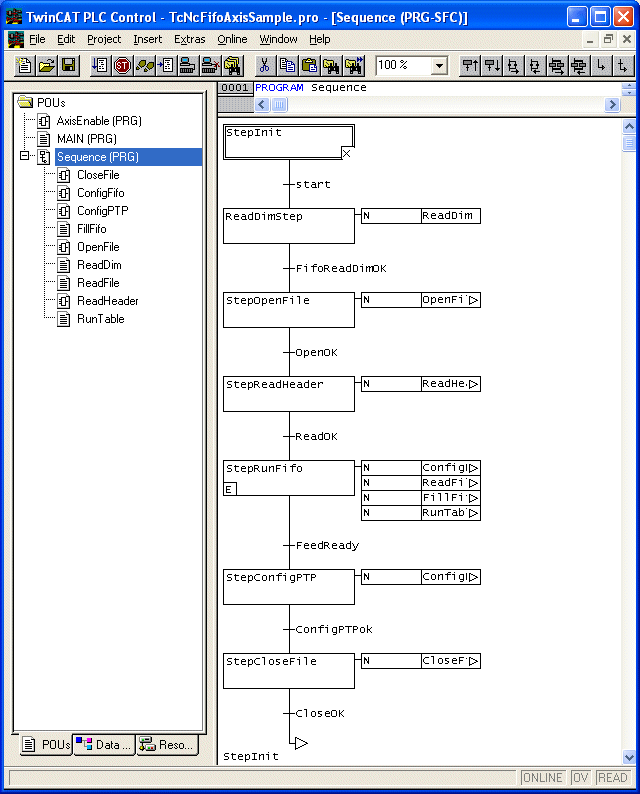Screen dimensions: 640x794
Task: Click the Open project folder icon
Action: pos(46,66)
